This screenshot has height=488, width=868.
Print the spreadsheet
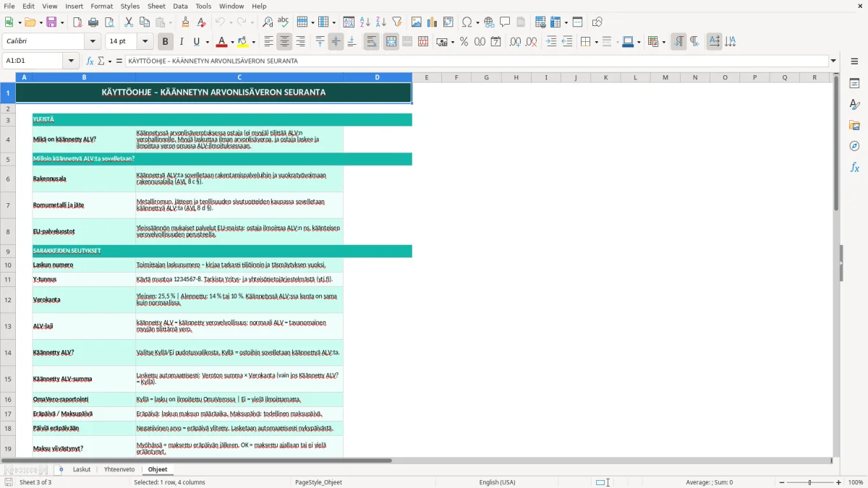tap(93, 22)
